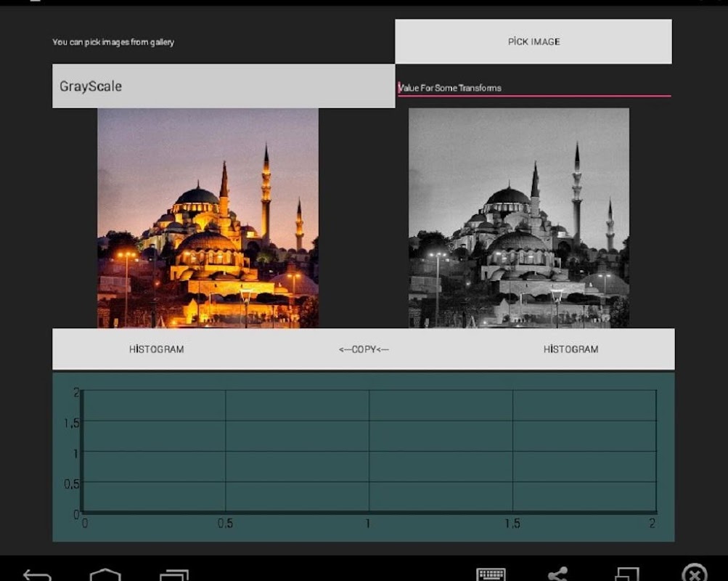This screenshot has height=581, width=728.
Task: Click the left HISTOGRAM button
Action: coord(157,349)
